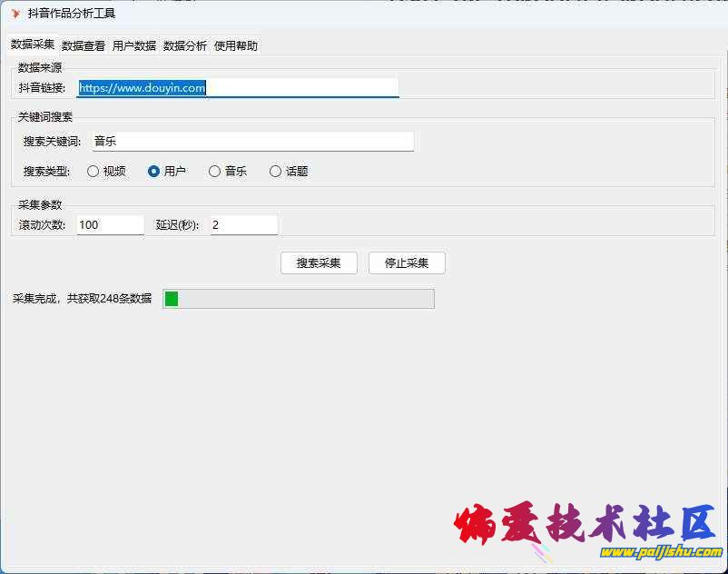Open the 使用帮助 tab
The height and width of the screenshot is (574, 728).
pos(236,45)
